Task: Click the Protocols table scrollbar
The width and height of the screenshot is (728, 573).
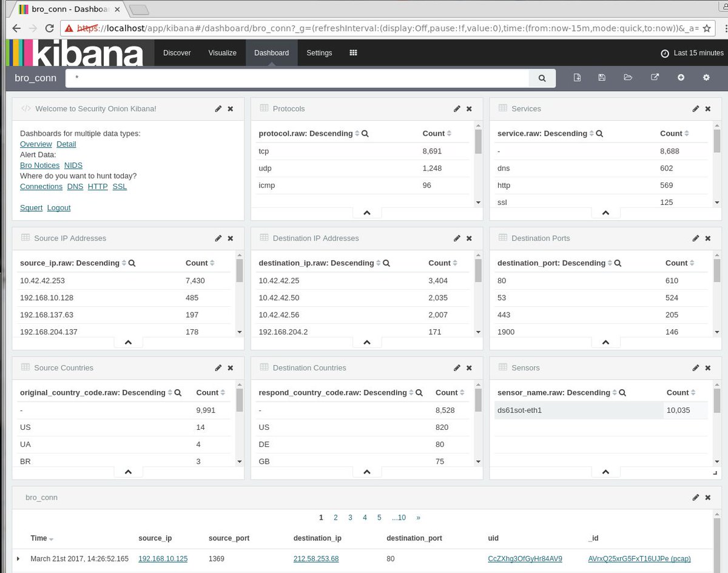Action: [478, 142]
